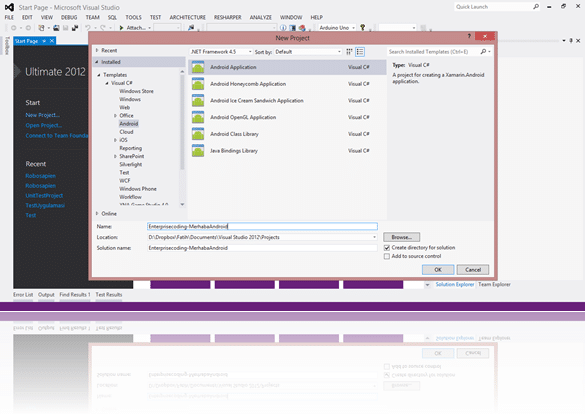The height and width of the screenshot is (414, 585).
Task: Click the Open File toolbar icon
Action: (x=56, y=28)
